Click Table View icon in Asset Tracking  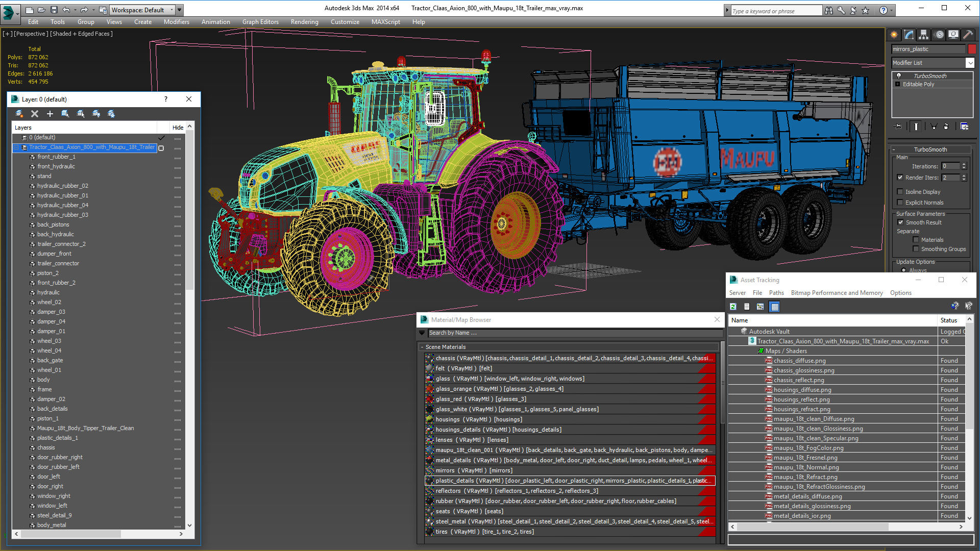pyautogui.click(x=775, y=307)
